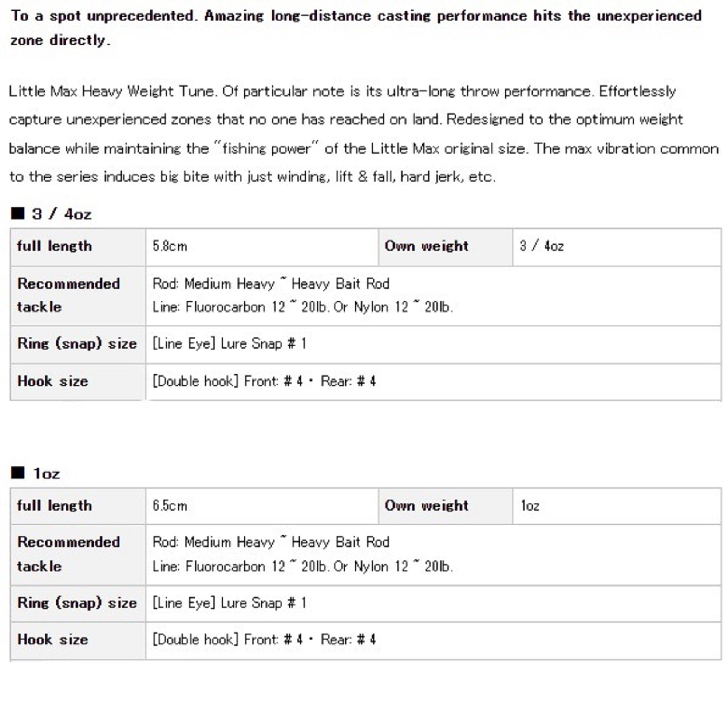
Task: Click "full length" label in the 1oz table
Action: coord(54,505)
